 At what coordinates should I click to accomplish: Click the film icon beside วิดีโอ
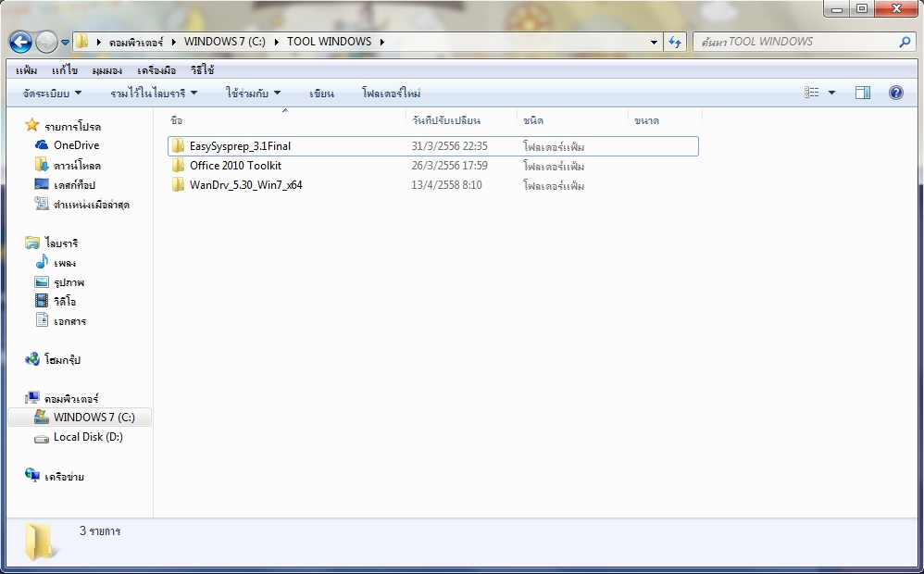pos(42,301)
